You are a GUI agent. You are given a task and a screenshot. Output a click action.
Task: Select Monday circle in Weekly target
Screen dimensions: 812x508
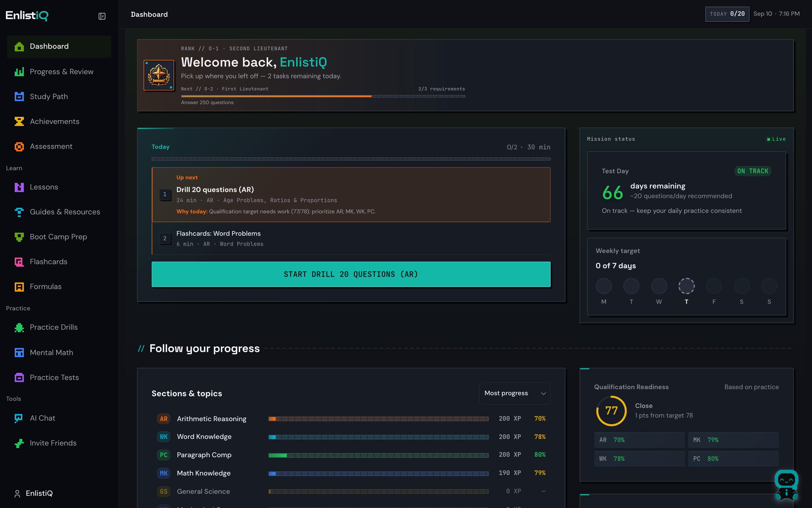604,286
